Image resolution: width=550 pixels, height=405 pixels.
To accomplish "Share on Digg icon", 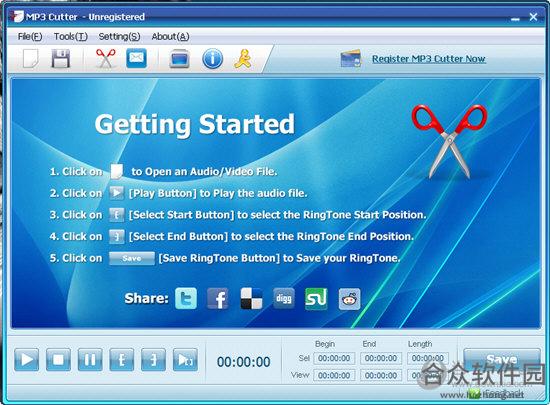I will [x=284, y=298].
